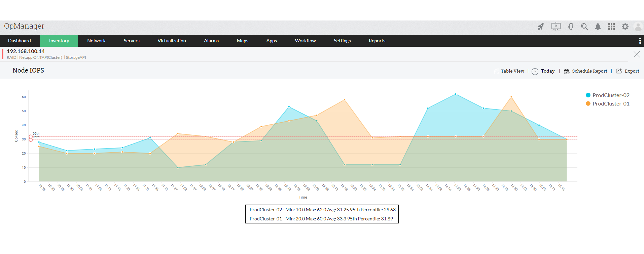Open the Alarms tab

[x=211, y=41]
